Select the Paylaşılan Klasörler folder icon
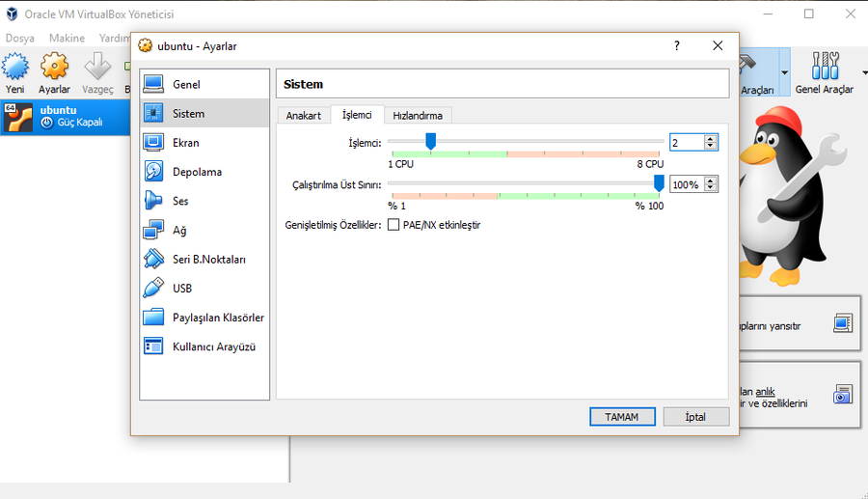The image size is (868, 499). (153, 318)
